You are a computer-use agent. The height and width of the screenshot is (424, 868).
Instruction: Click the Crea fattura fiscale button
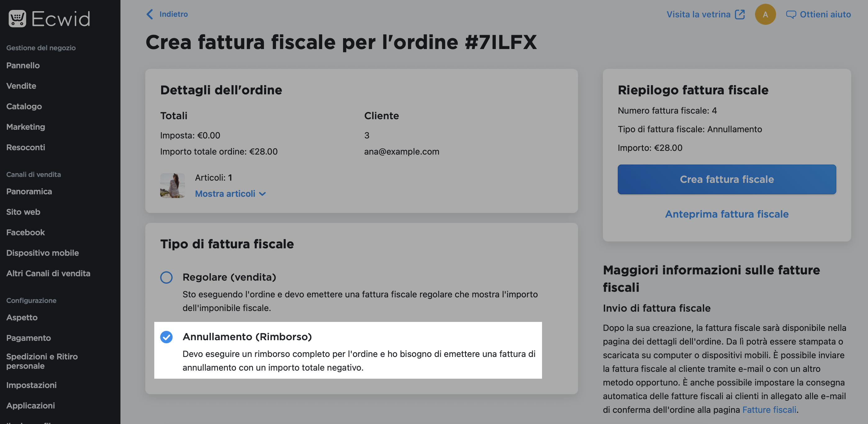(727, 179)
